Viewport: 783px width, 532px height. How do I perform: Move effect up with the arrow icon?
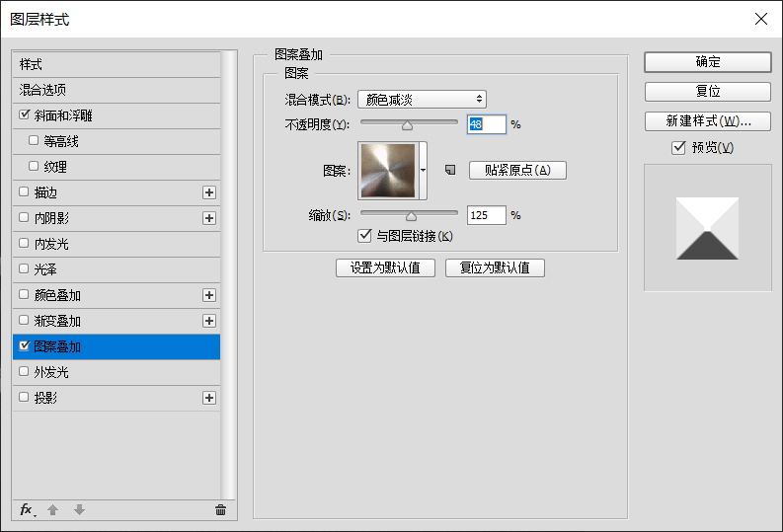53,510
